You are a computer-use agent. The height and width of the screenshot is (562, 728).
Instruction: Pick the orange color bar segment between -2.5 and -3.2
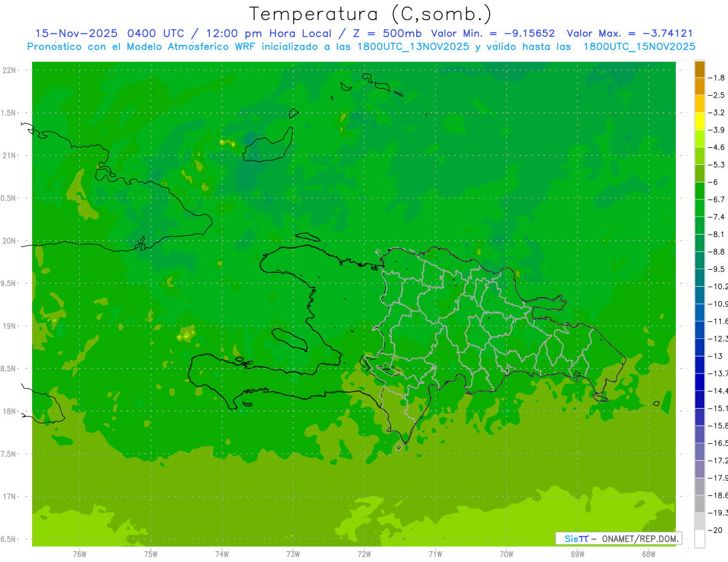[x=699, y=104]
